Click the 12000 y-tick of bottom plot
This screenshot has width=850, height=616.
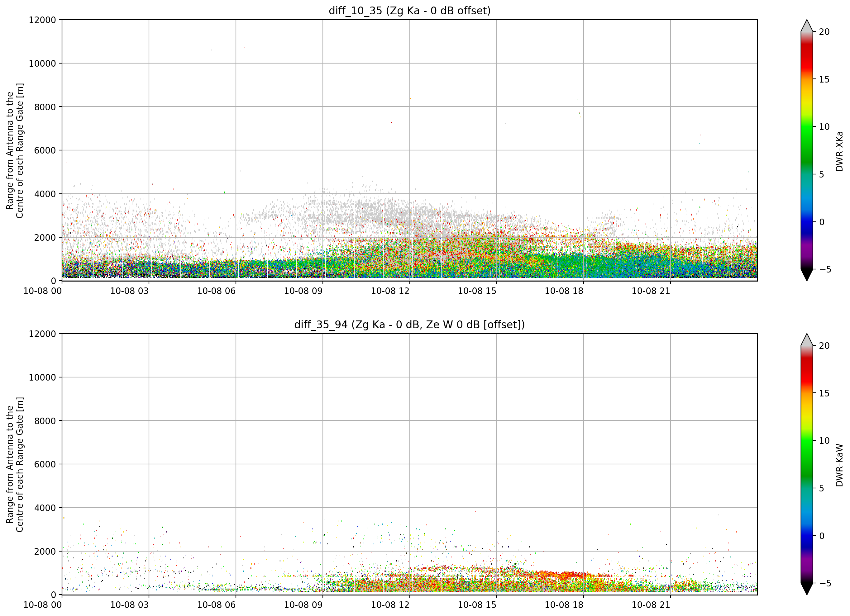click(x=42, y=334)
